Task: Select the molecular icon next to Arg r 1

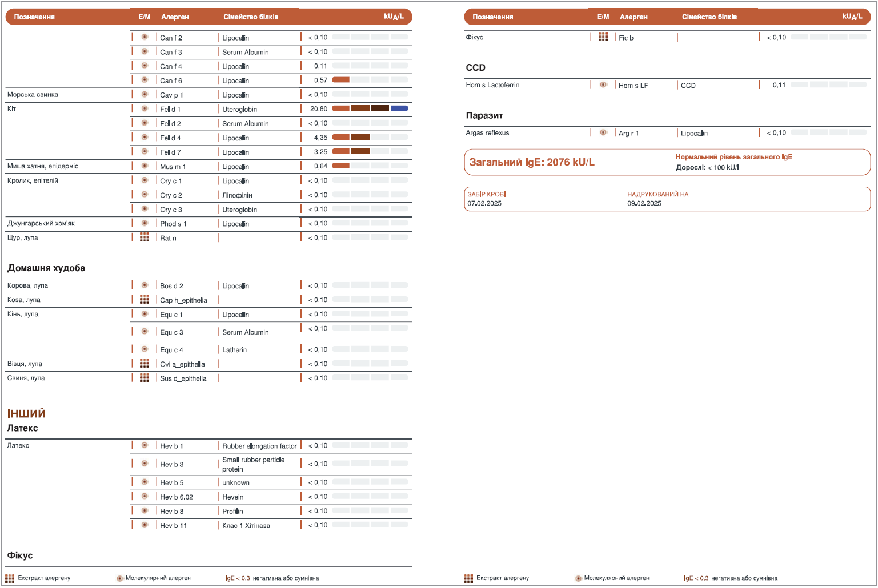Action: click(x=603, y=132)
